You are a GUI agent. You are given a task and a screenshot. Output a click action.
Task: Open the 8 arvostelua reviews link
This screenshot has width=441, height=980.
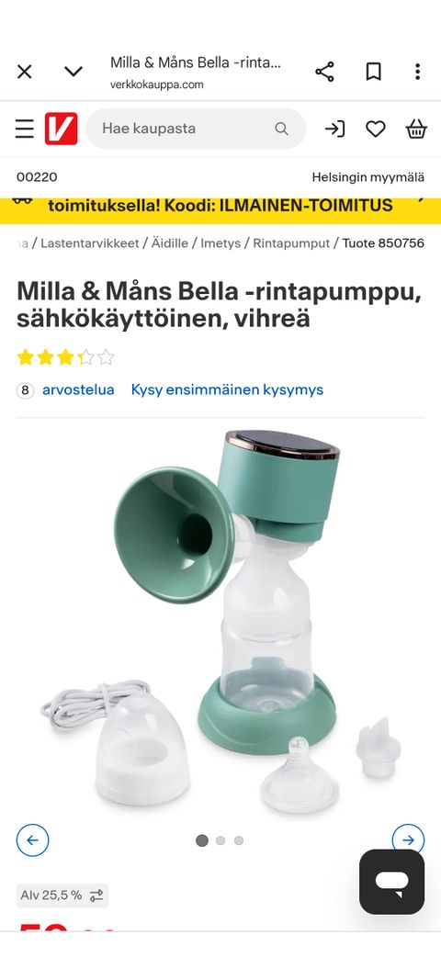pos(65,390)
